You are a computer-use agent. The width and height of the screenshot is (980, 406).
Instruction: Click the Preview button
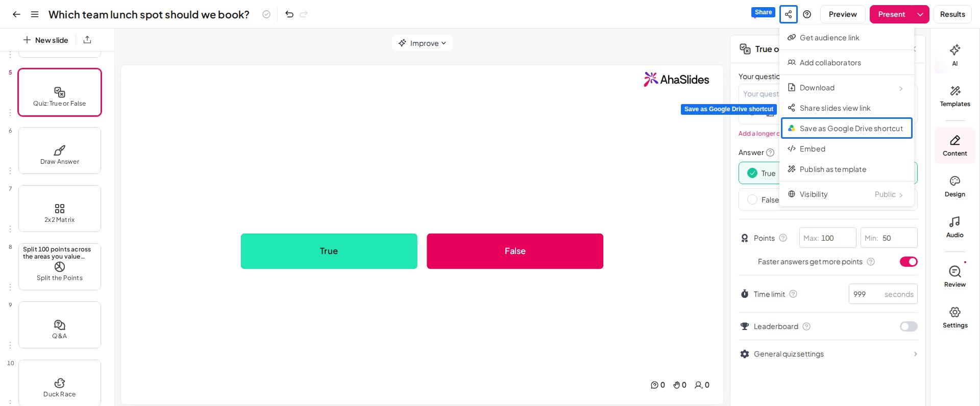click(x=843, y=14)
